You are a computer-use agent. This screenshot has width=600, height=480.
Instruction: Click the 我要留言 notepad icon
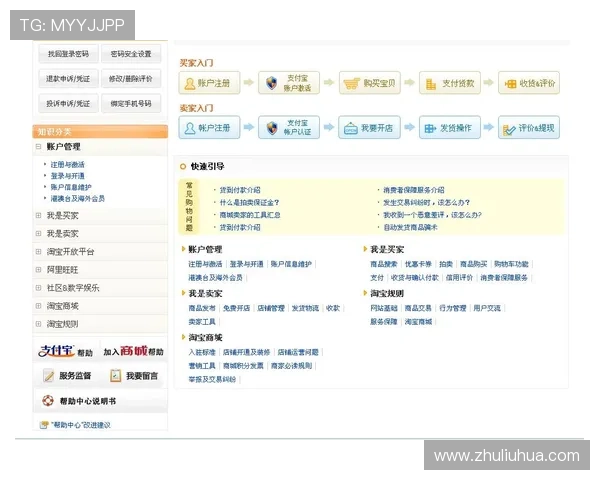(116, 376)
